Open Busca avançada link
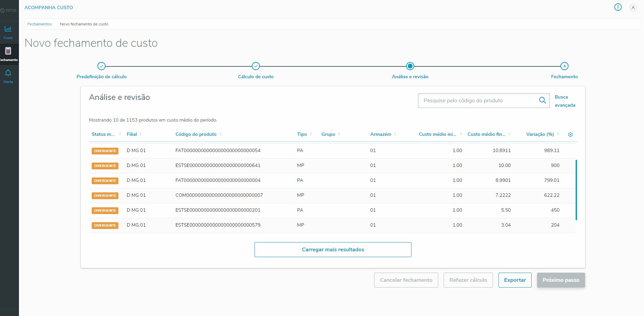The image size is (644, 316). [565, 101]
